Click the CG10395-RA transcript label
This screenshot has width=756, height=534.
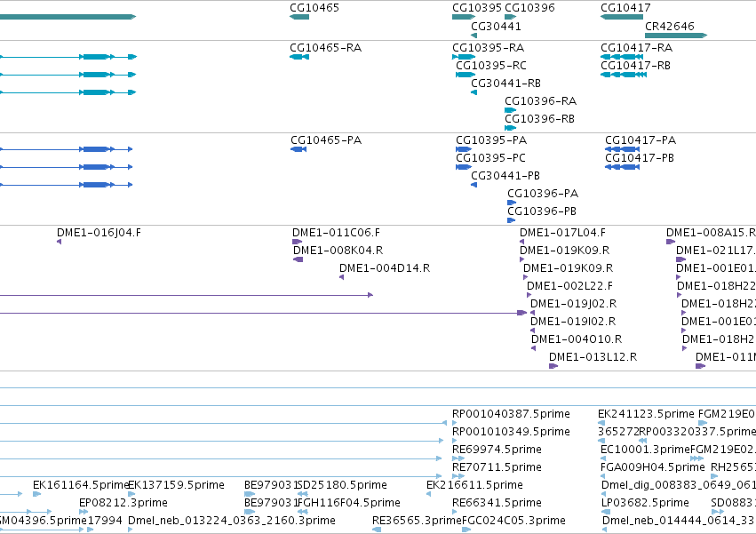(x=488, y=48)
